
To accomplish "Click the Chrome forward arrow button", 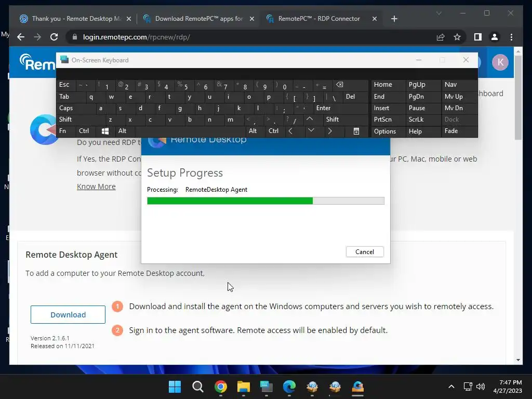I will tap(37, 37).
